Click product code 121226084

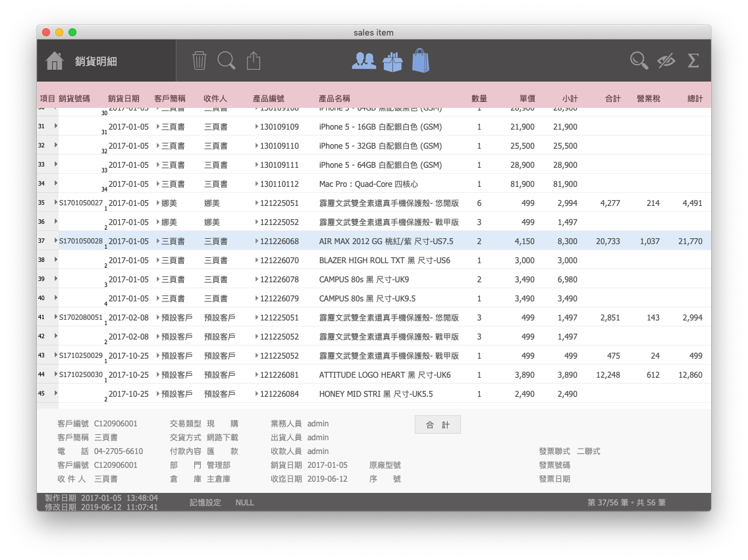coord(279,394)
